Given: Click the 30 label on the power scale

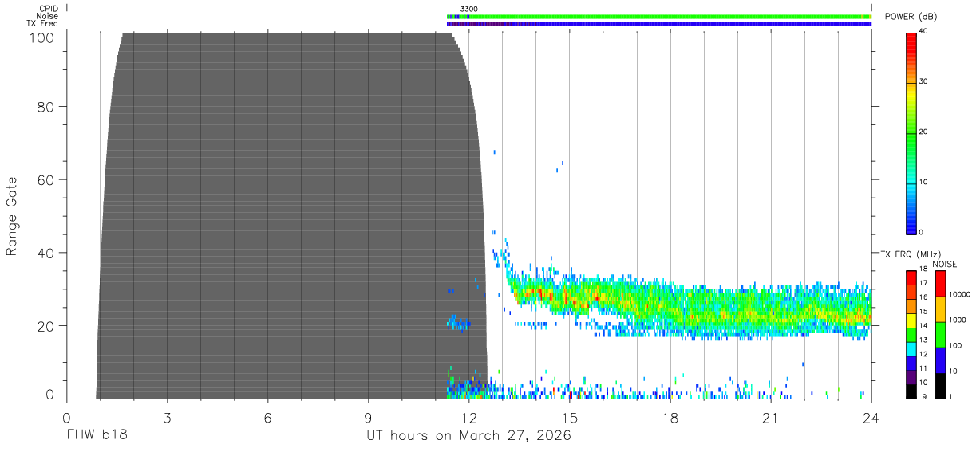Looking at the screenshot, I should (x=924, y=82).
